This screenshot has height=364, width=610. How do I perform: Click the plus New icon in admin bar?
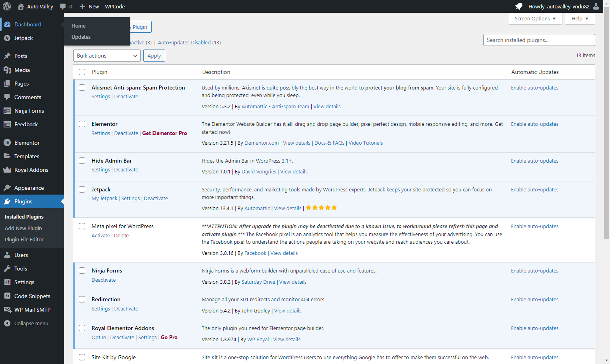(x=82, y=6)
